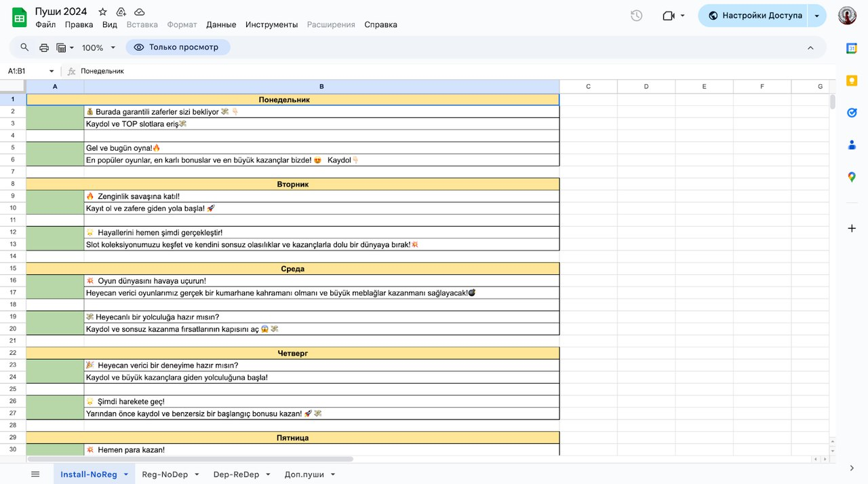
Task: Click the horizontal scrollbar thumb
Action: click(190, 459)
